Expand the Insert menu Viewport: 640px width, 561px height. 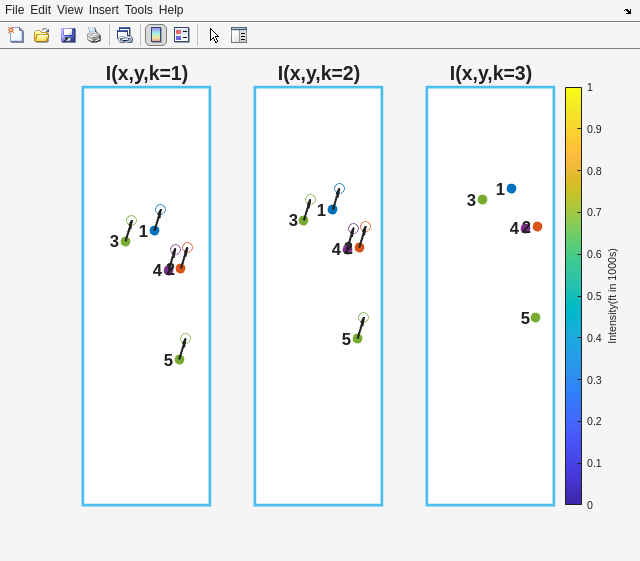pos(103,10)
